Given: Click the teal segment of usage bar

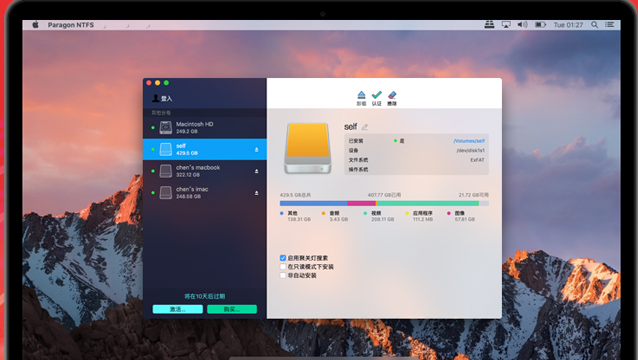Looking at the screenshot, I should (x=428, y=203).
